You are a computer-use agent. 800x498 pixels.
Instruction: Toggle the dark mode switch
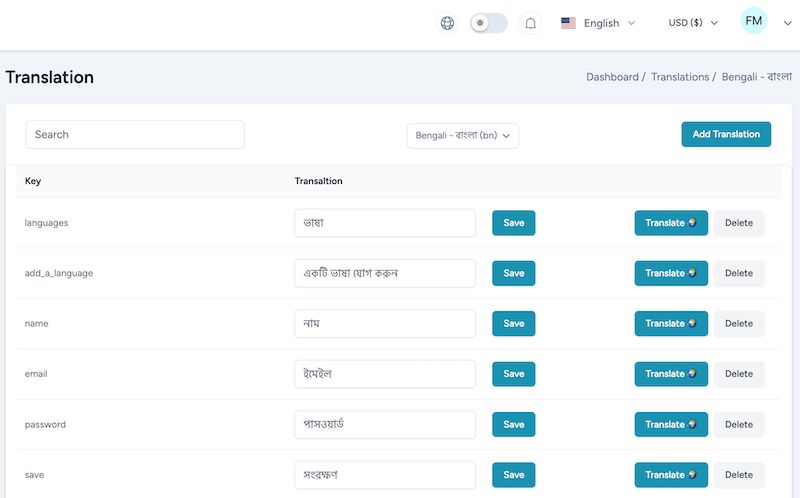(x=489, y=23)
